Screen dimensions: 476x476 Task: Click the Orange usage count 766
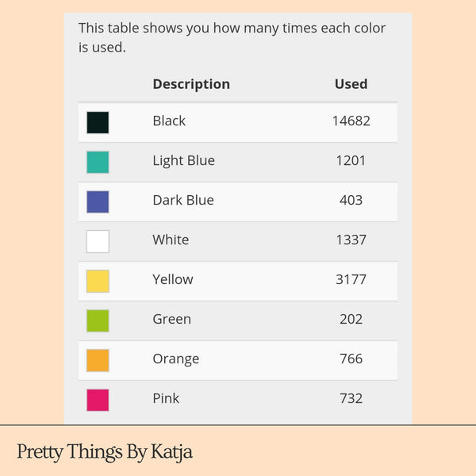(351, 359)
